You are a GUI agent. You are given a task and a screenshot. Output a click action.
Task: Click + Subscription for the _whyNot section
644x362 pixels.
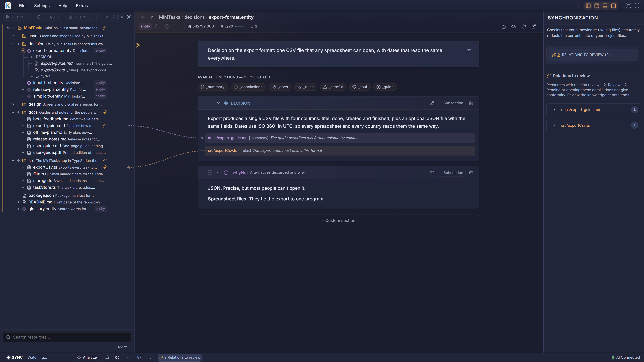coord(451,173)
